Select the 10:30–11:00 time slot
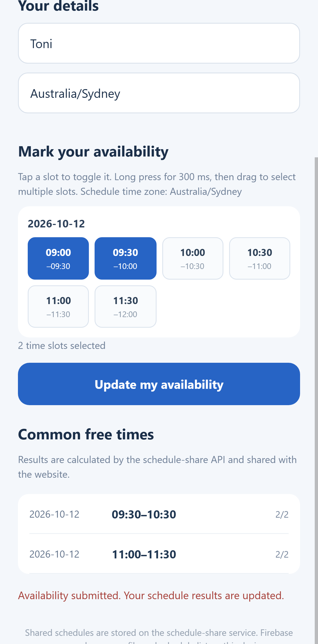318x644 pixels. (260, 258)
